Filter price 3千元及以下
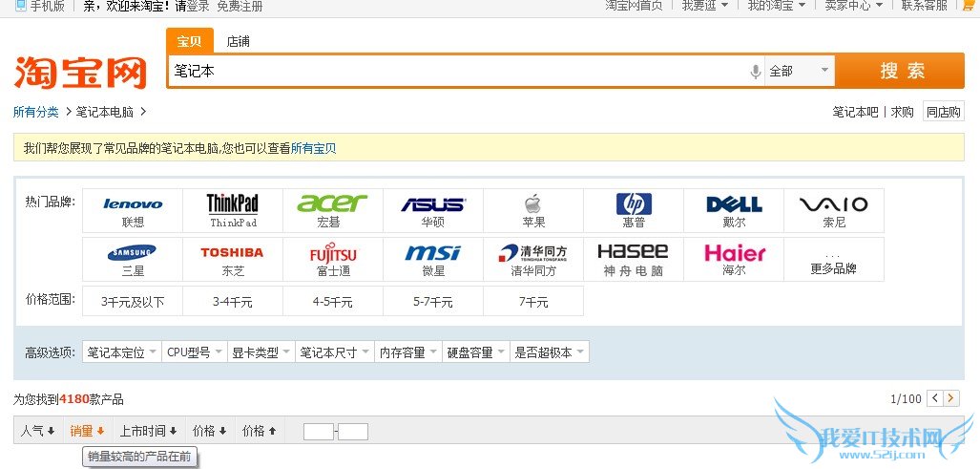Viewport: 980px width, 469px height. point(133,301)
